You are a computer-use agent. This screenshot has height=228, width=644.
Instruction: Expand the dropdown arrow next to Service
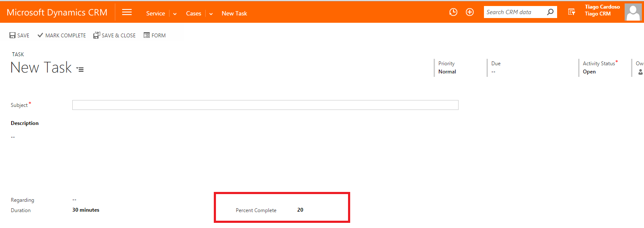(175, 14)
